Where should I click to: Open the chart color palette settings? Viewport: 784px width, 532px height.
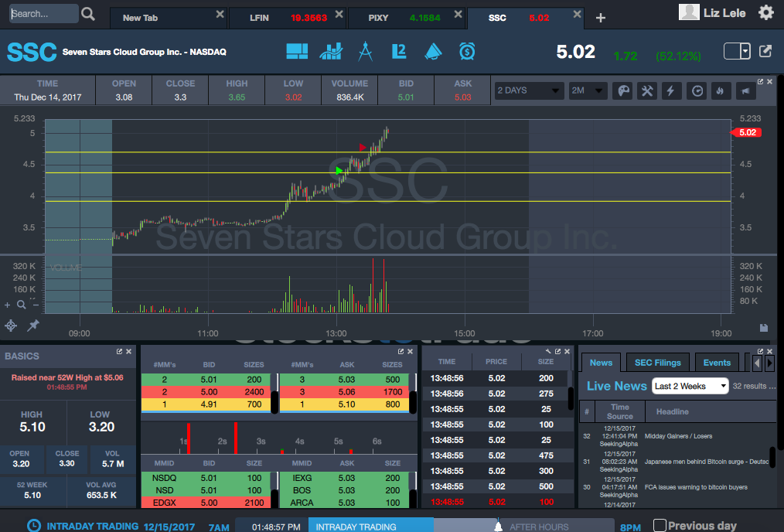(x=622, y=90)
